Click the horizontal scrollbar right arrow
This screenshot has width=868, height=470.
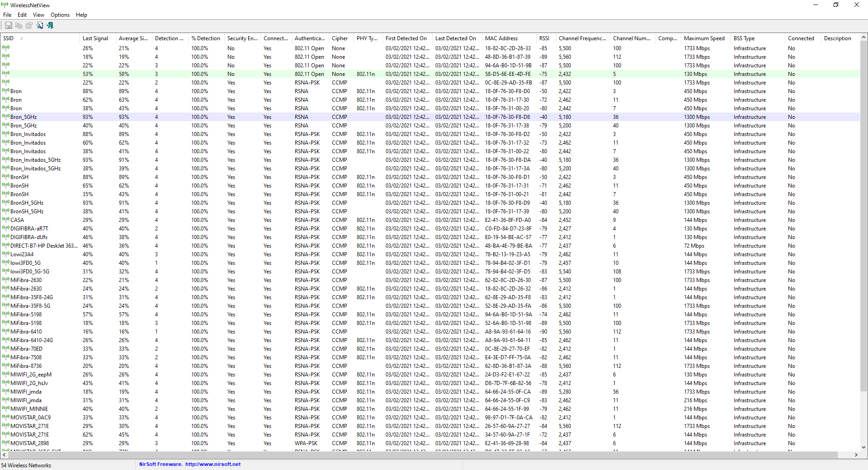pyautogui.click(x=856, y=455)
